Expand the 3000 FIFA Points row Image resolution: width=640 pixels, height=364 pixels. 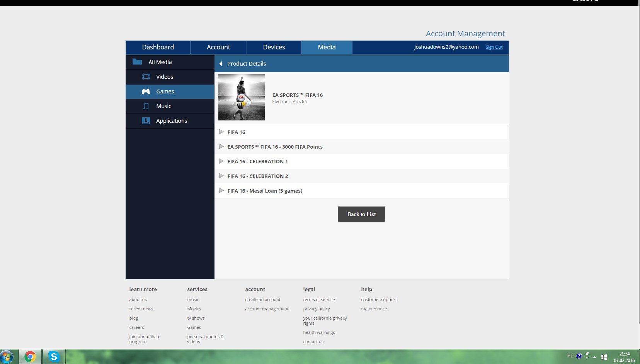(221, 147)
